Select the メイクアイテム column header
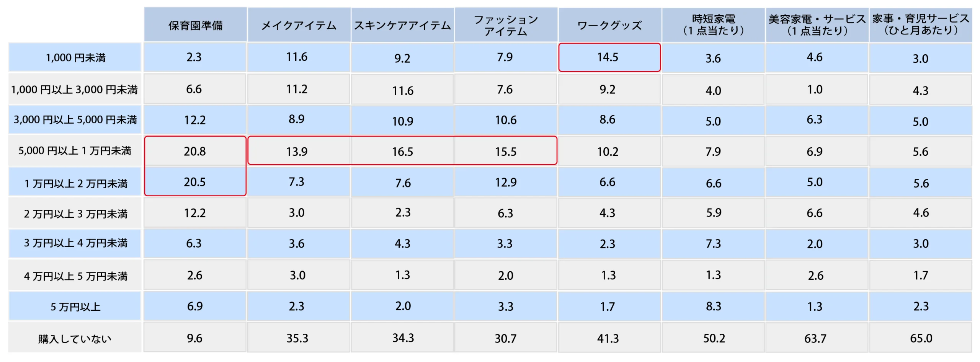 299,24
